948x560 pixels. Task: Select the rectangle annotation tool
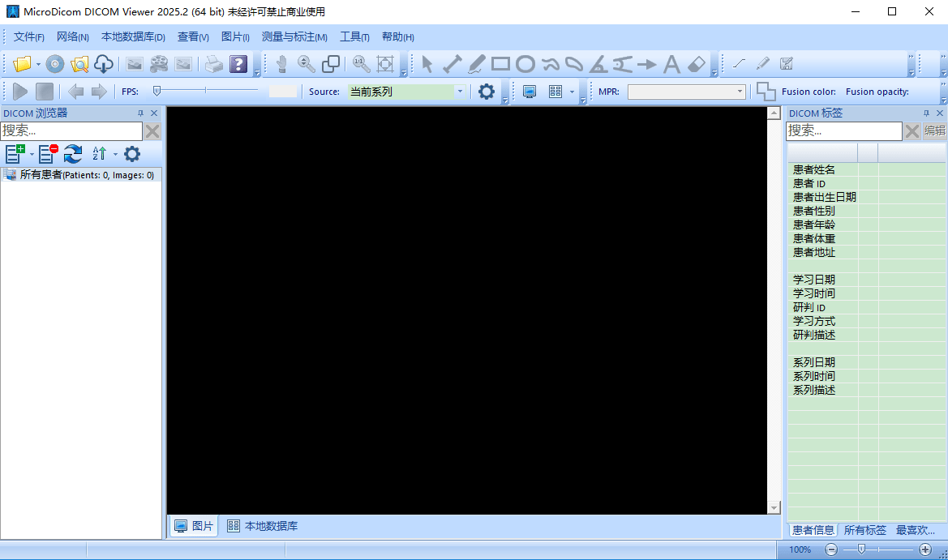[x=500, y=64]
